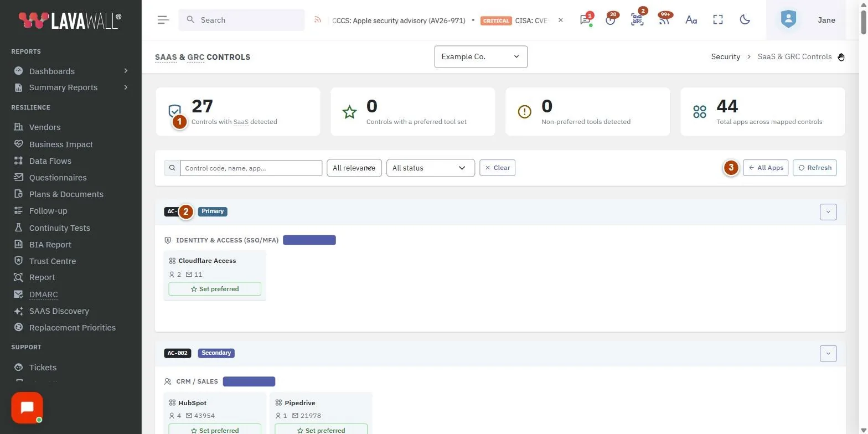The height and width of the screenshot is (434, 868).
Task: Open the RSS feed icon
Action: tap(318, 20)
